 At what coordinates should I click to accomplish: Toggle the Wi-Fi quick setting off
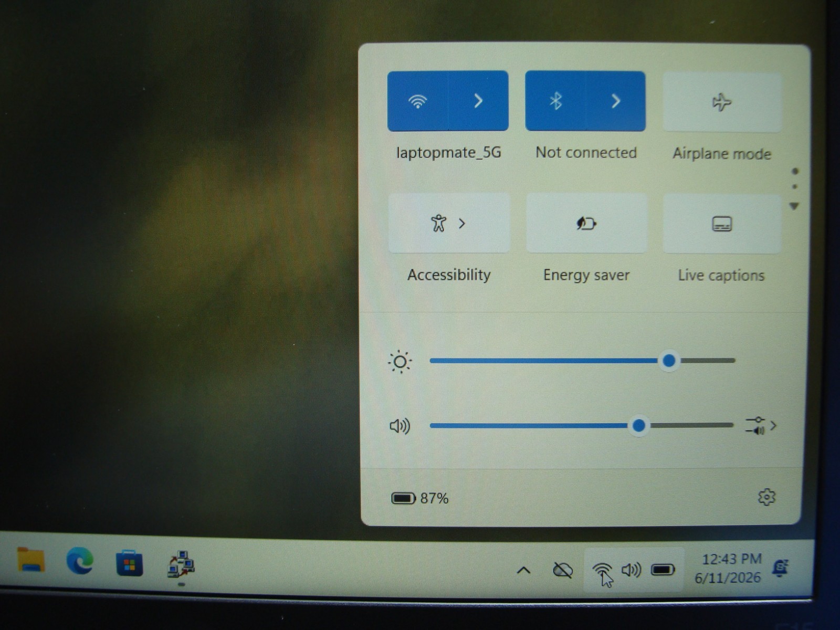tap(418, 101)
